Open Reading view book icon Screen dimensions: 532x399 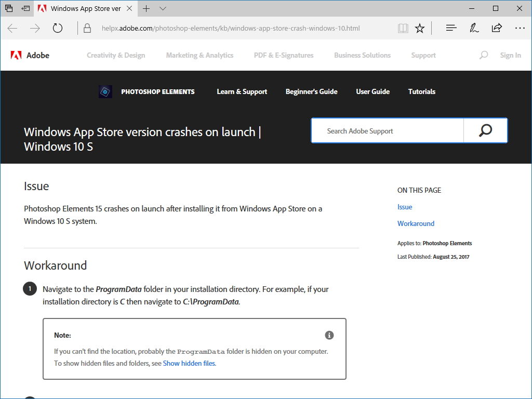(x=403, y=29)
